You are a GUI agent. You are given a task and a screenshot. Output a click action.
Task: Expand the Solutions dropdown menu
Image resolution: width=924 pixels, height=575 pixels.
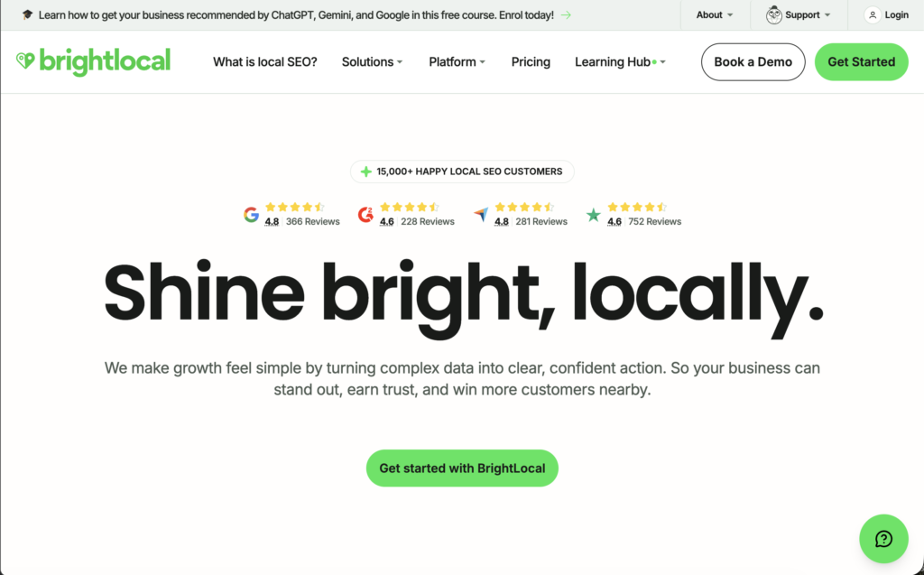click(372, 62)
